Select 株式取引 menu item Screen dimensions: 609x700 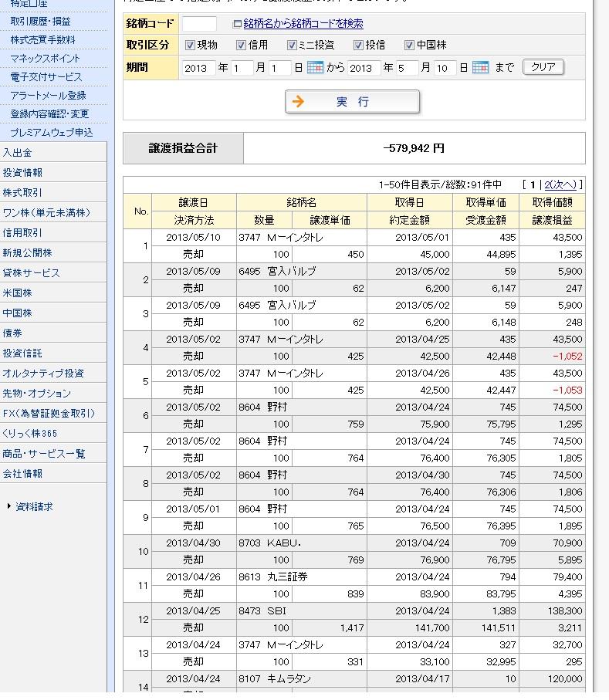(x=53, y=192)
